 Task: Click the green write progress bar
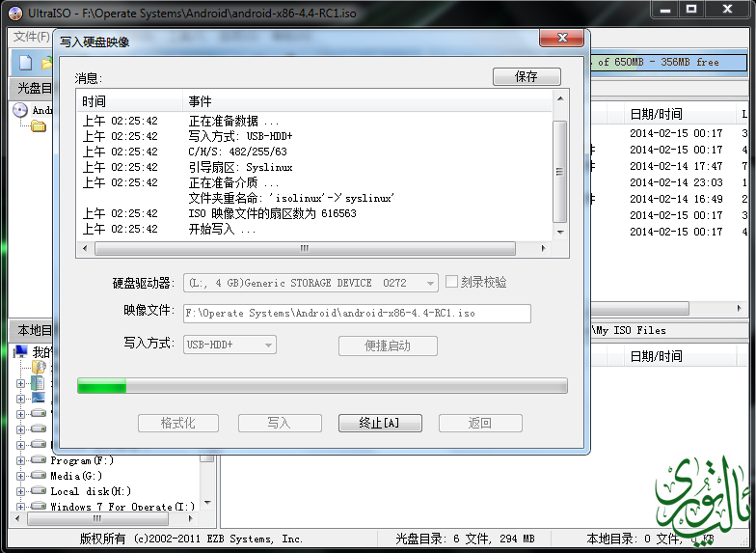322,386
